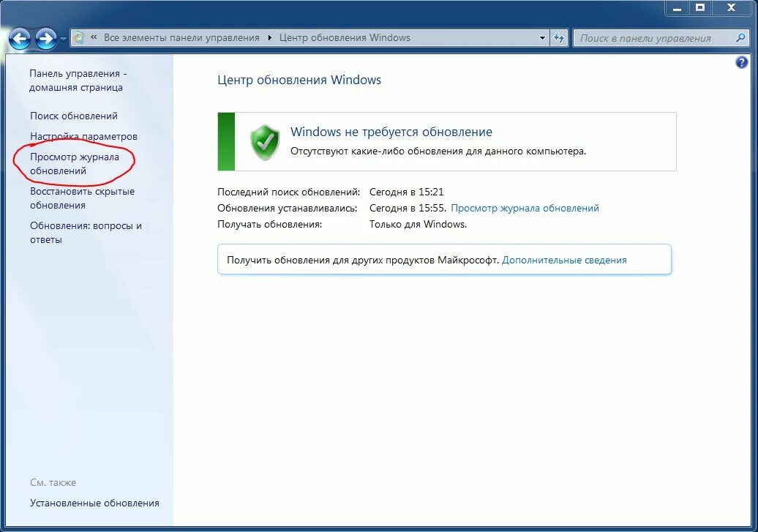The width and height of the screenshot is (758, 532).
Task: Open 'Обновления: вопросы и ответы'
Action: pos(86,233)
